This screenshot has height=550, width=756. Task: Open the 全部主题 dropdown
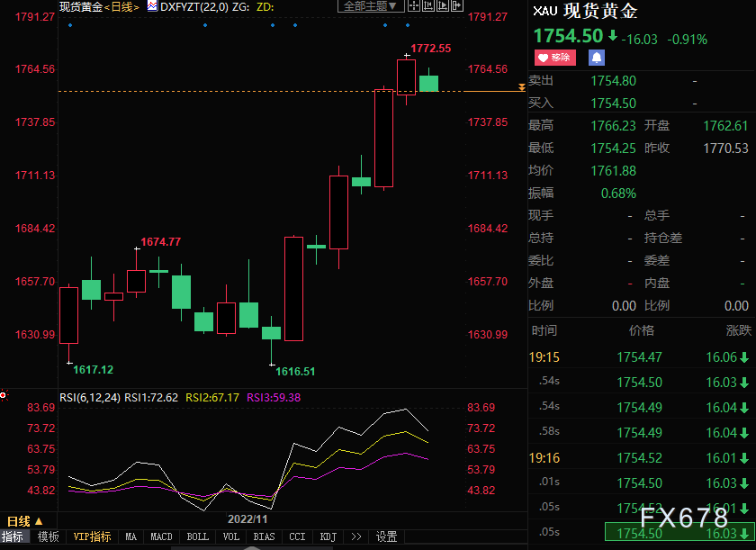pos(368,6)
